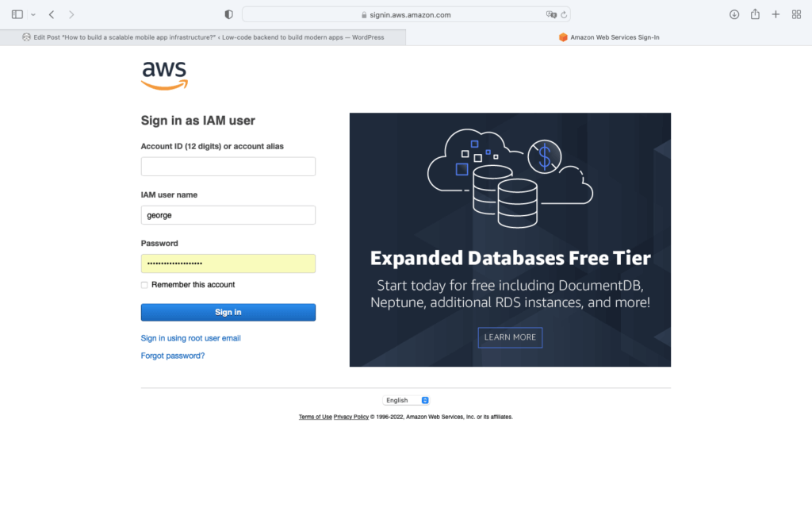Click the blue Sign in button
812x508 pixels.
click(228, 312)
